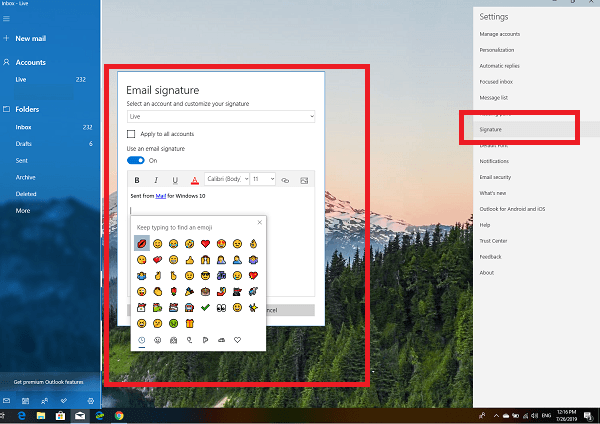
Task: Open Focused inbox settings
Action: 496,82
